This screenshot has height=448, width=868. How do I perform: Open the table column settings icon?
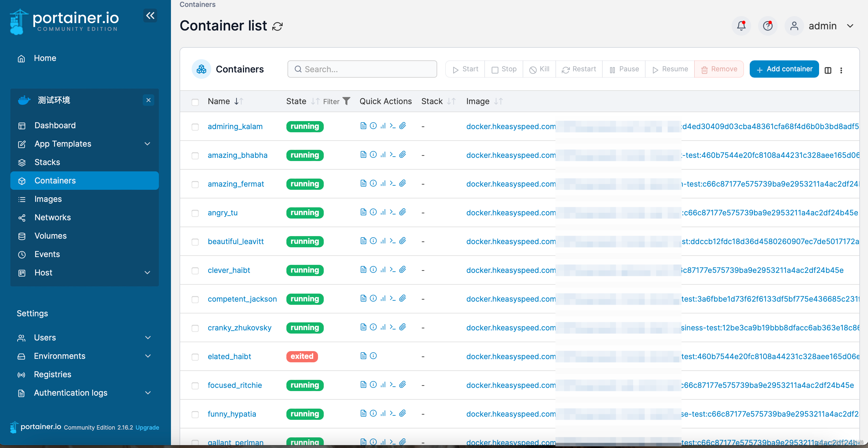pos(828,70)
